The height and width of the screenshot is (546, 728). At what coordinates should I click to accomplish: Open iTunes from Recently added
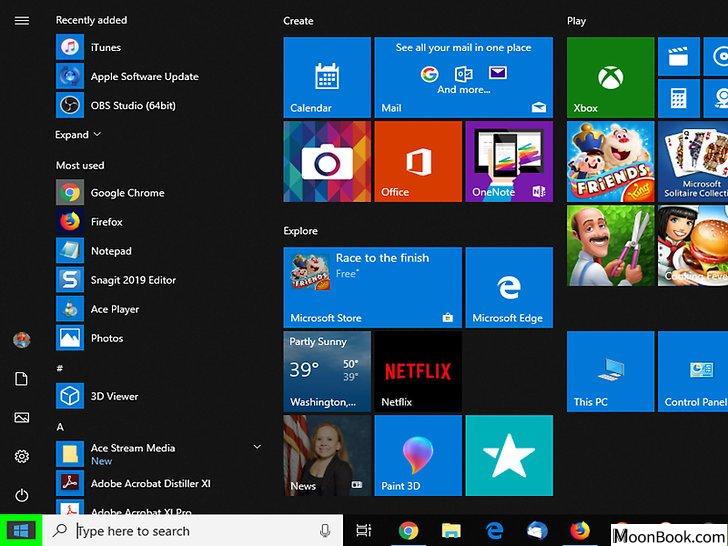(158, 47)
